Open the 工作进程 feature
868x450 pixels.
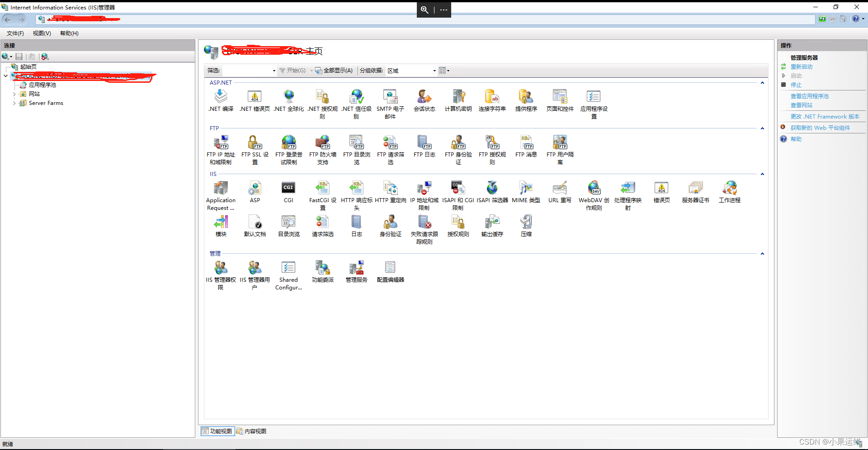[729, 192]
